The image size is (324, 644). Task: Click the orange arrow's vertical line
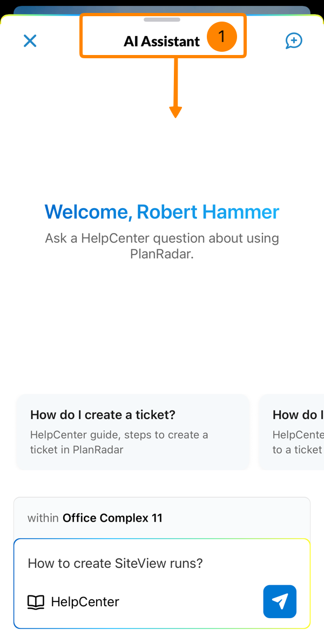(x=175, y=81)
